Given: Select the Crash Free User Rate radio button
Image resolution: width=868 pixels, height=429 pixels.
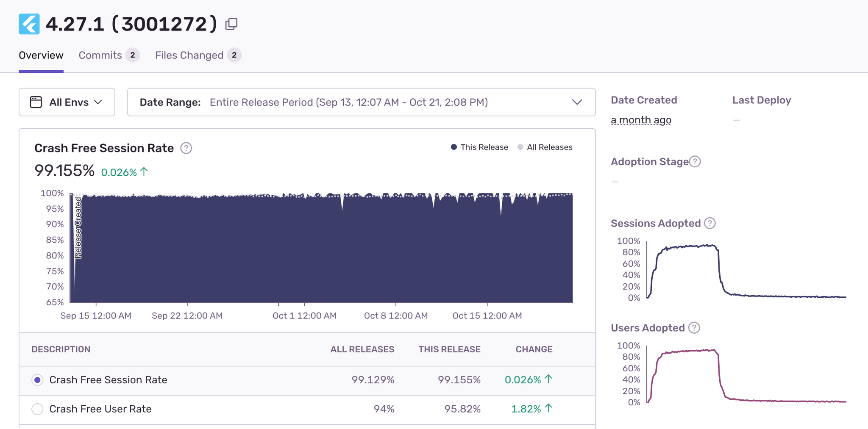Looking at the screenshot, I should (x=37, y=409).
